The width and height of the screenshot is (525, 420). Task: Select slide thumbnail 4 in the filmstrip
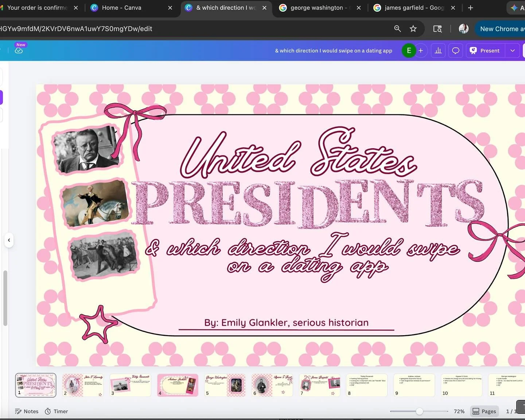178,385
